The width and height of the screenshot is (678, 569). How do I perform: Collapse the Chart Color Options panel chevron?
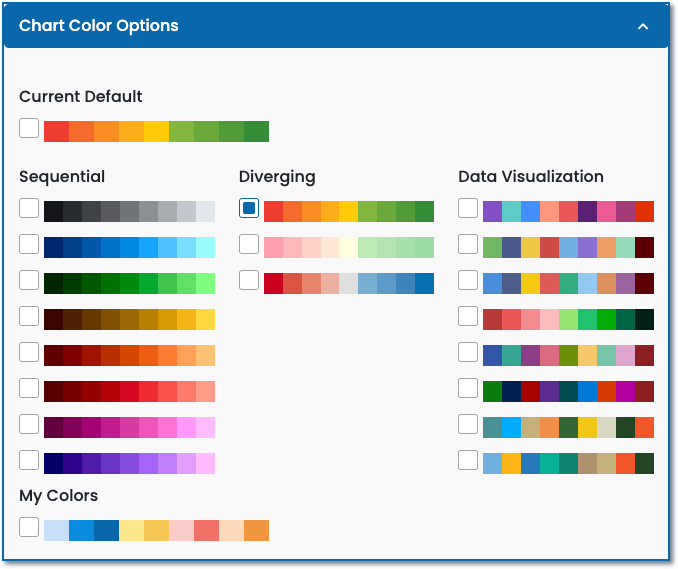point(643,26)
